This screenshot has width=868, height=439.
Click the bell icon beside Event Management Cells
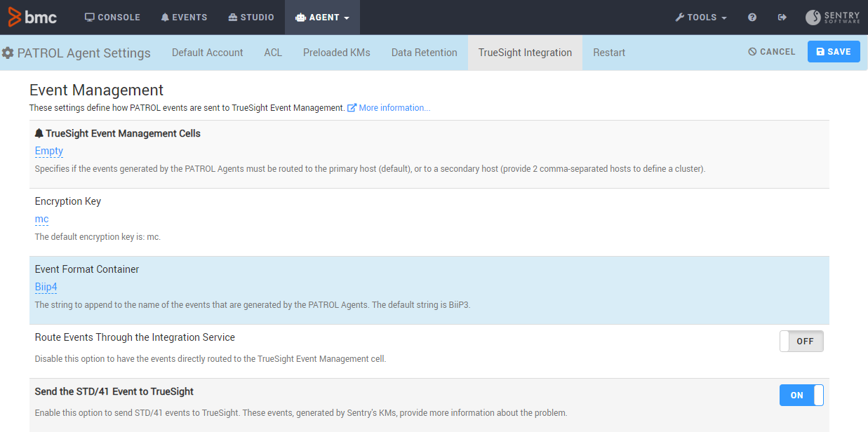tap(39, 133)
